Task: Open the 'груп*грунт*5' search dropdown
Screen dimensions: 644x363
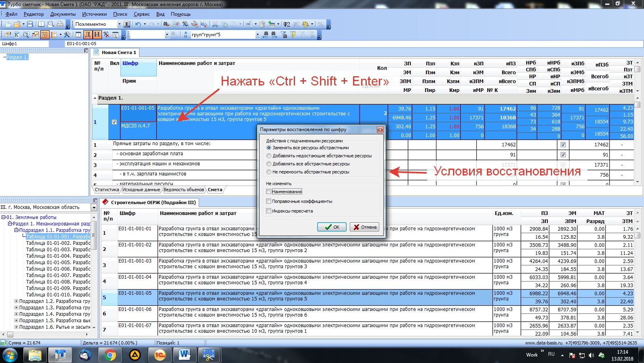Action: click(257, 35)
